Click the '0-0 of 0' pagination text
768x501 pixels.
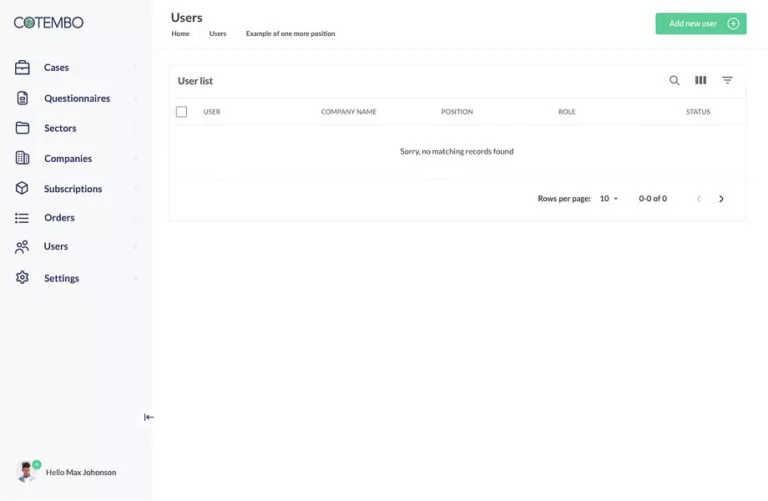point(653,198)
